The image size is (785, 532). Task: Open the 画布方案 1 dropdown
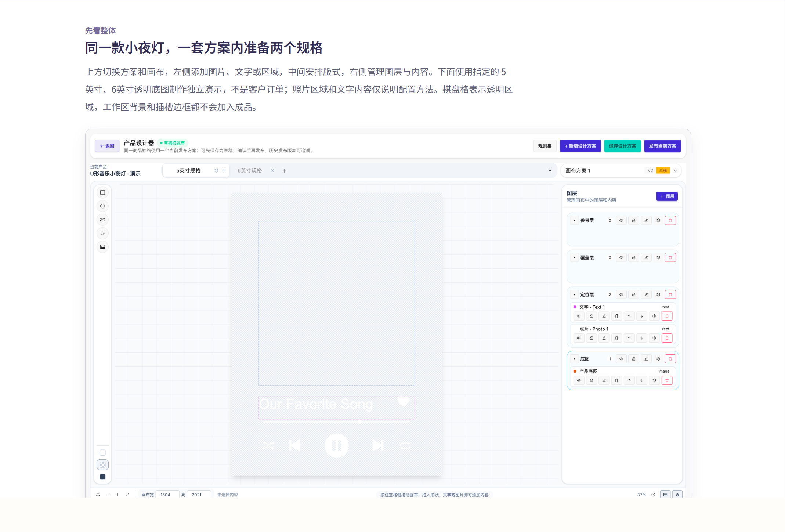click(x=621, y=170)
